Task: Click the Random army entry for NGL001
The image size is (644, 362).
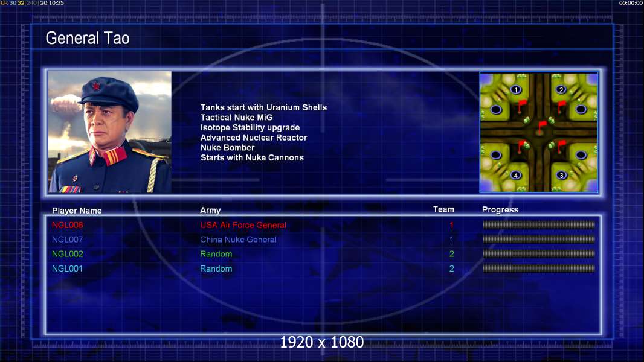Action: 216,269
